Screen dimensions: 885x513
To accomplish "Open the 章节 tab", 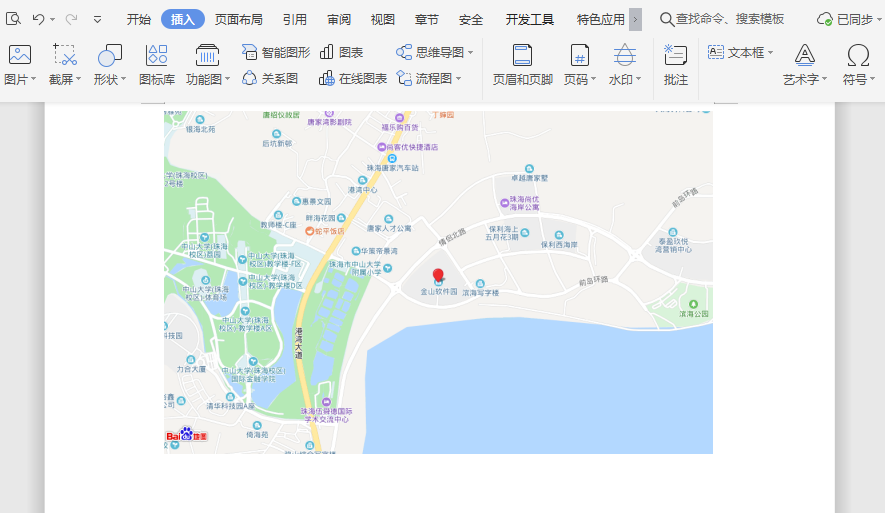I will click(x=427, y=20).
